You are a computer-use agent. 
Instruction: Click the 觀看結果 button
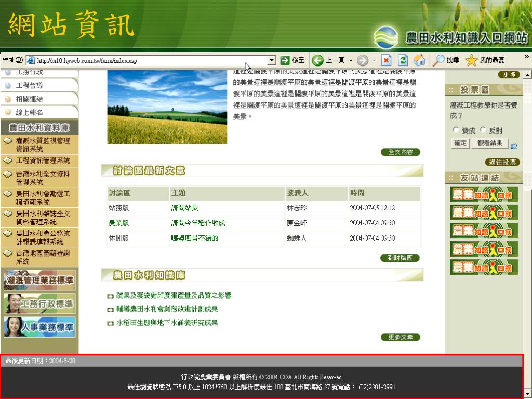[x=490, y=143]
